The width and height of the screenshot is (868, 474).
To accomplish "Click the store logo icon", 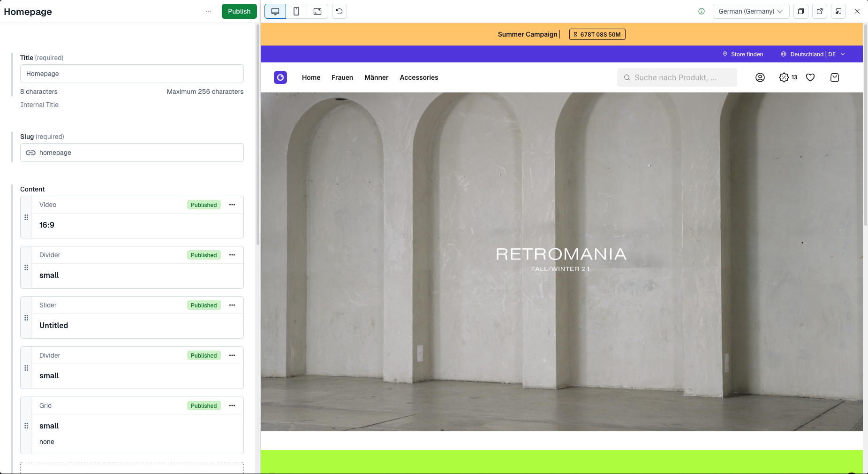I will click(x=280, y=77).
